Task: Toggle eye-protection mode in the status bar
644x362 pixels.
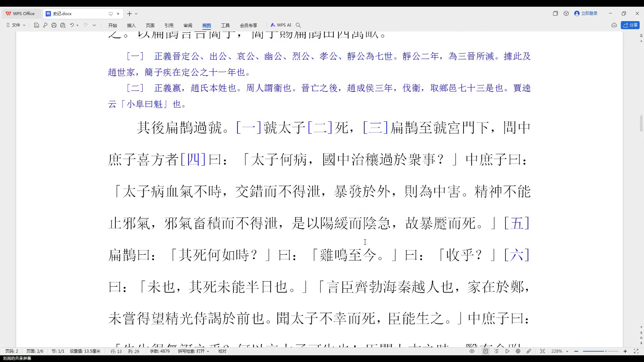Action: [472, 351]
